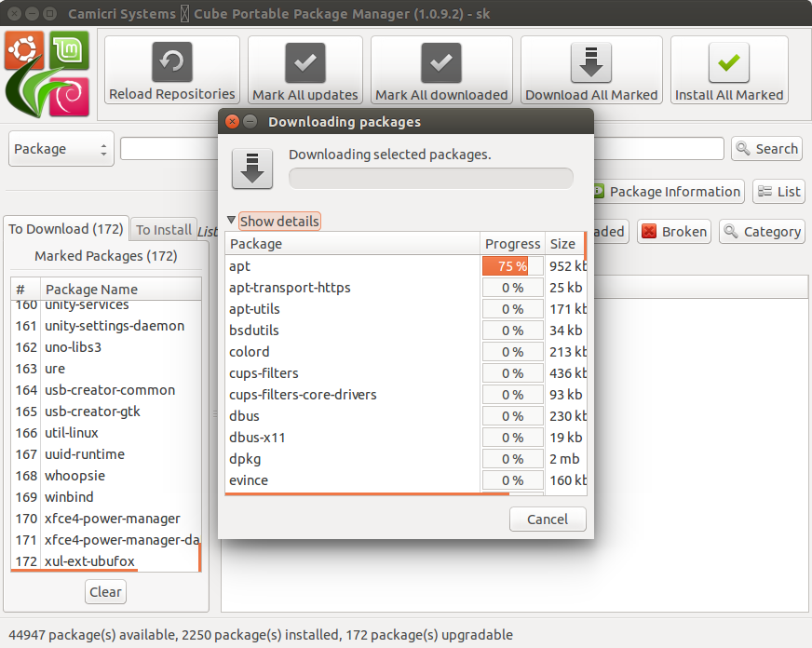Click the Linux Mint logo icon

69,50
